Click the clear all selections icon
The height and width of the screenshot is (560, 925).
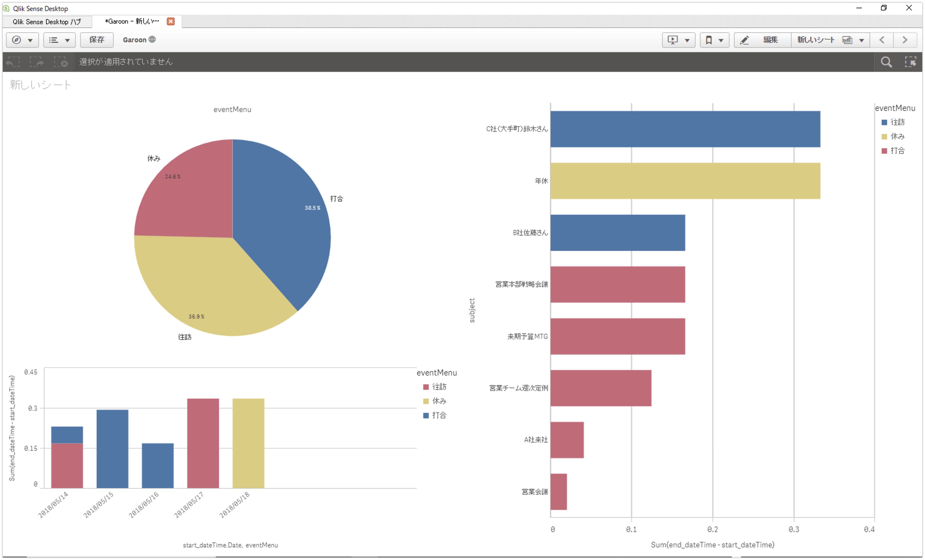[61, 61]
